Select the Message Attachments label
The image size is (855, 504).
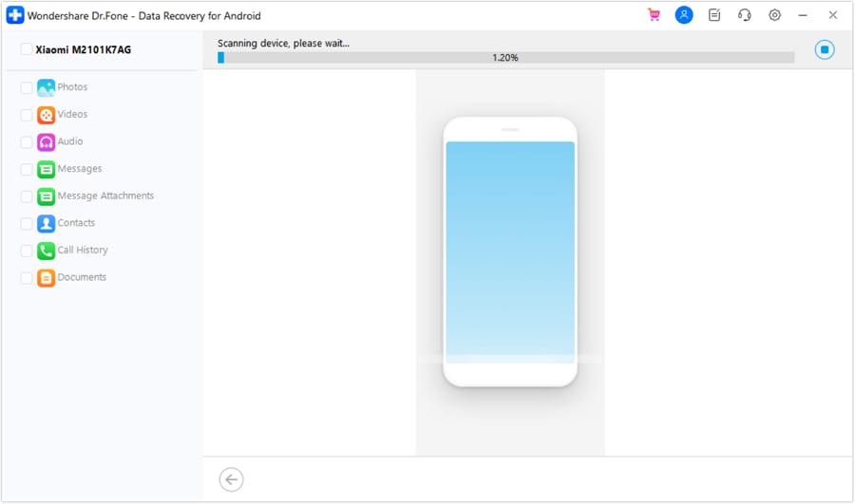(105, 196)
